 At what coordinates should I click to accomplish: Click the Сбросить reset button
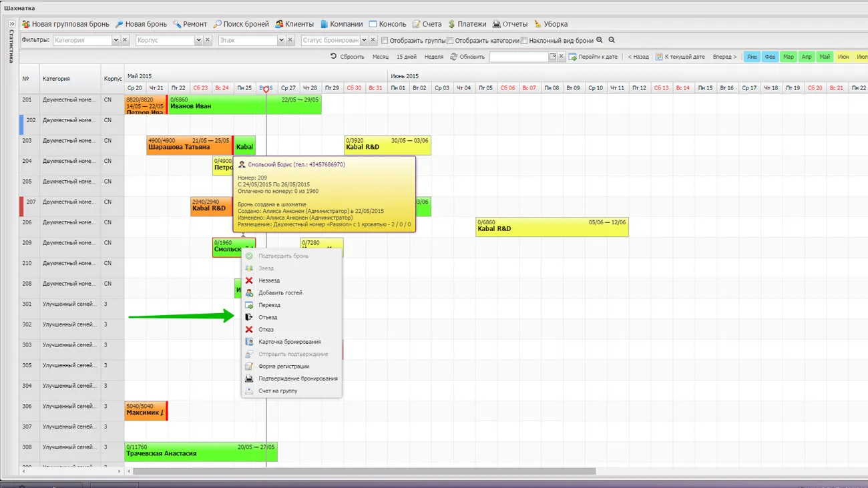click(347, 57)
